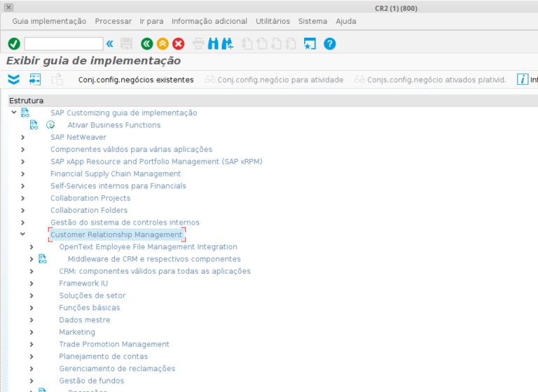Expand the Trade Promotion Management node
Viewport: 538px width, 392px height.
(32, 344)
